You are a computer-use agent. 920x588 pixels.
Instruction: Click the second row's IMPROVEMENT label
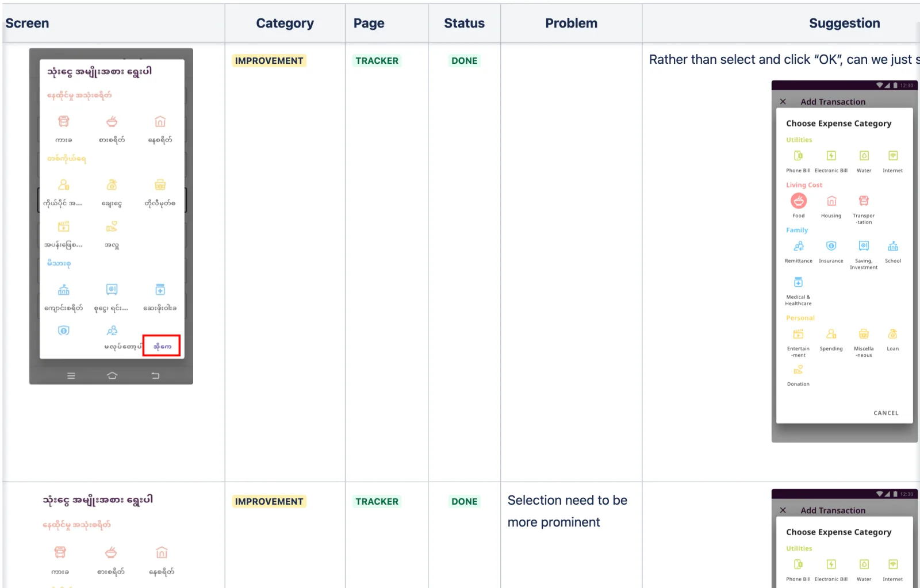click(269, 502)
